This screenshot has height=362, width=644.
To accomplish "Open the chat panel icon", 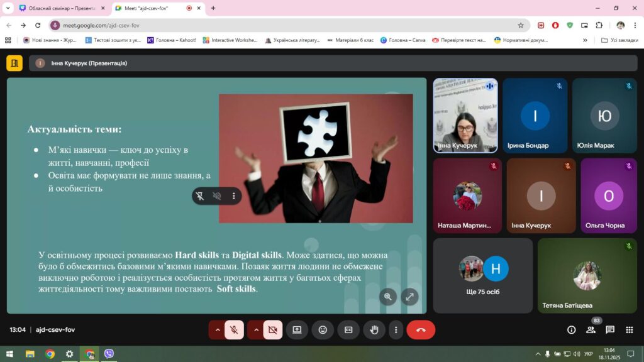I will pyautogui.click(x=610, y=329).
